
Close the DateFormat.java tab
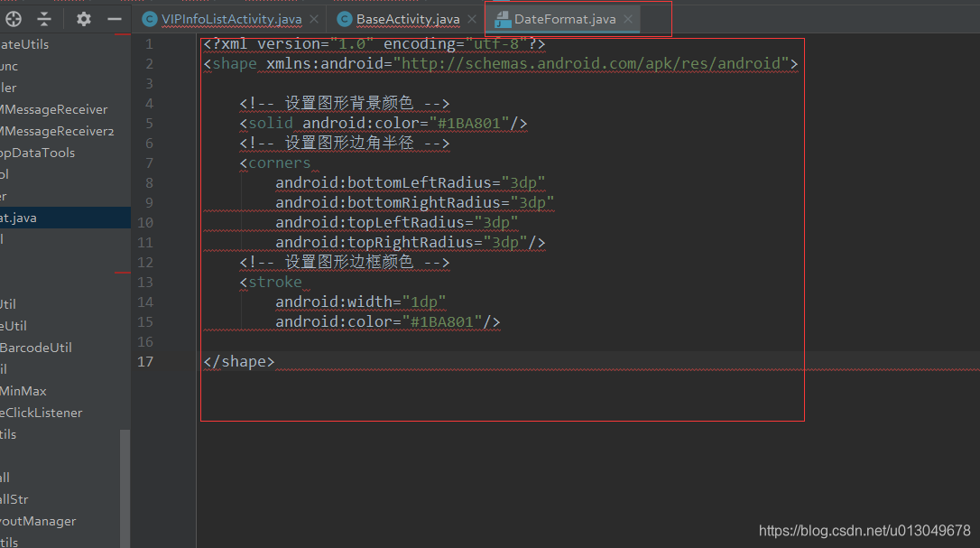(x=628, y=19)
